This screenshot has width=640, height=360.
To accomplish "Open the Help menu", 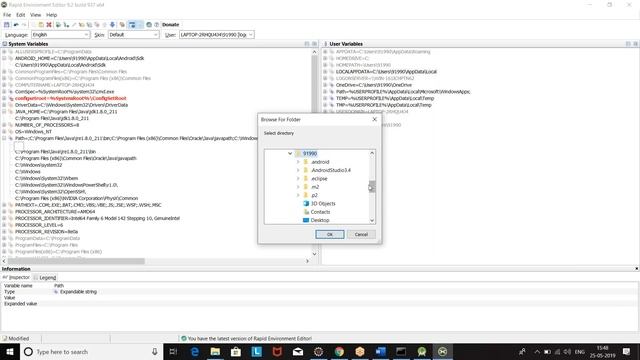I will [51, 15].
